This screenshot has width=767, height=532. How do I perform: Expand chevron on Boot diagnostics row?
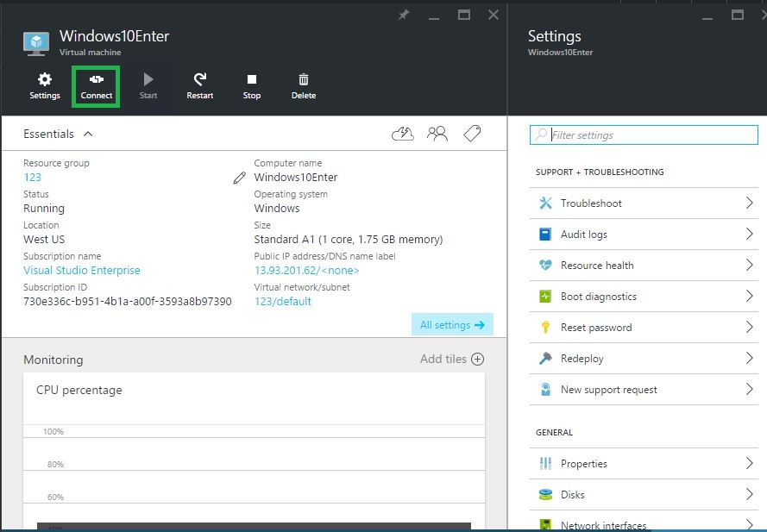click(749, 296)
